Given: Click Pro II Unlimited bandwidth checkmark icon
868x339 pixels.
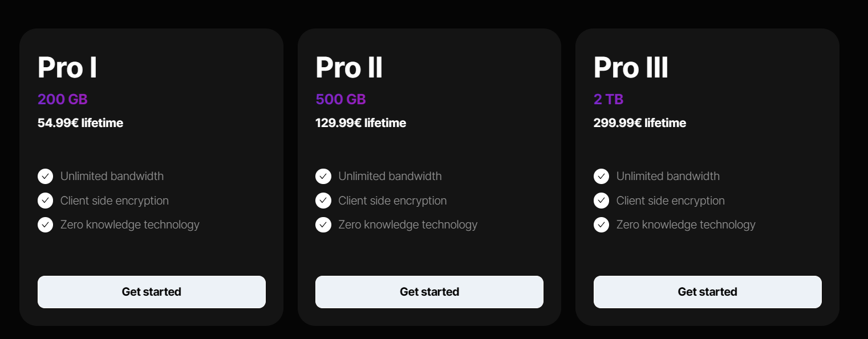Looking at the screenshot, I should click(x=323, y=176).
